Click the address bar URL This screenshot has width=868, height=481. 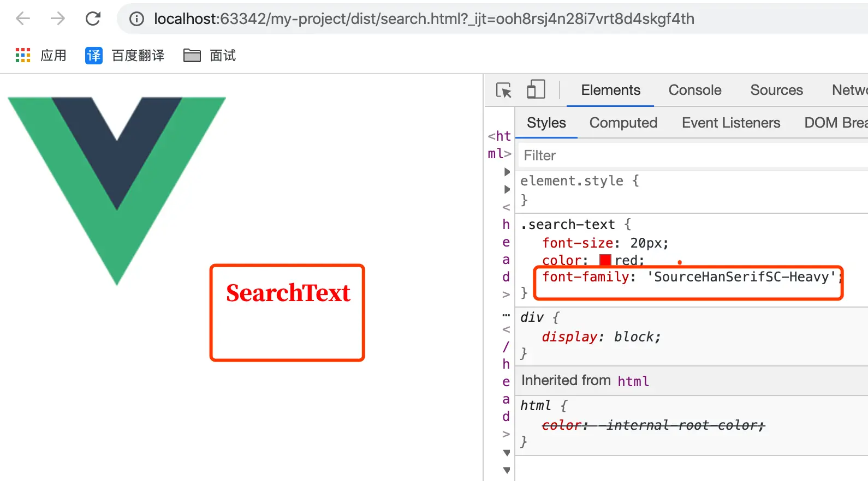point(424,19)
